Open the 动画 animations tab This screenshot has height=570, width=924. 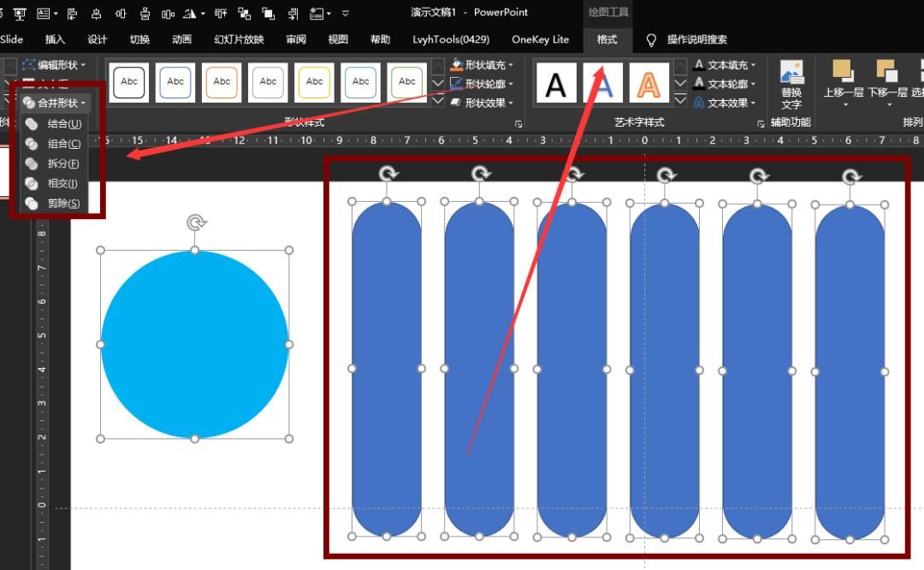click(x=181, y=40)
